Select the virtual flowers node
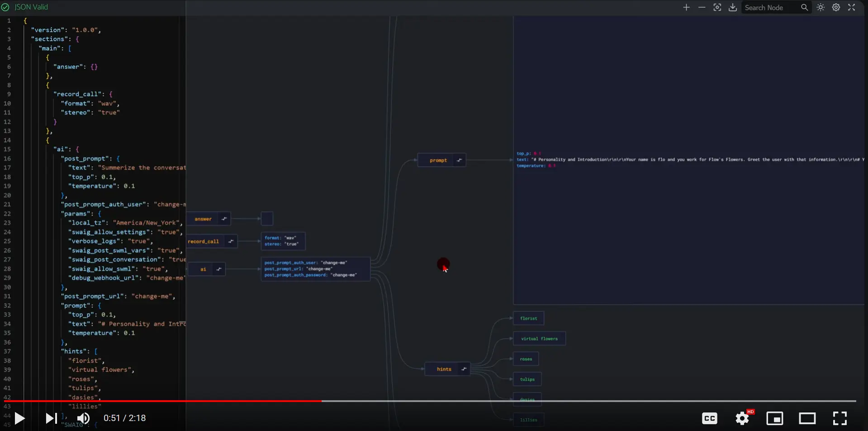 (x=539, y=339)
